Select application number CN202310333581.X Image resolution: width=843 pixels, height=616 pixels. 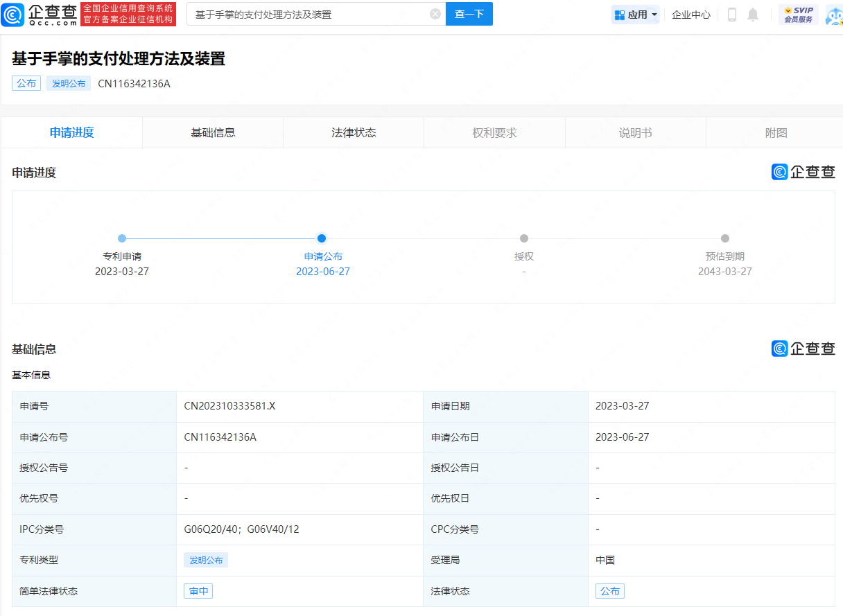click(x=229, y=406)
